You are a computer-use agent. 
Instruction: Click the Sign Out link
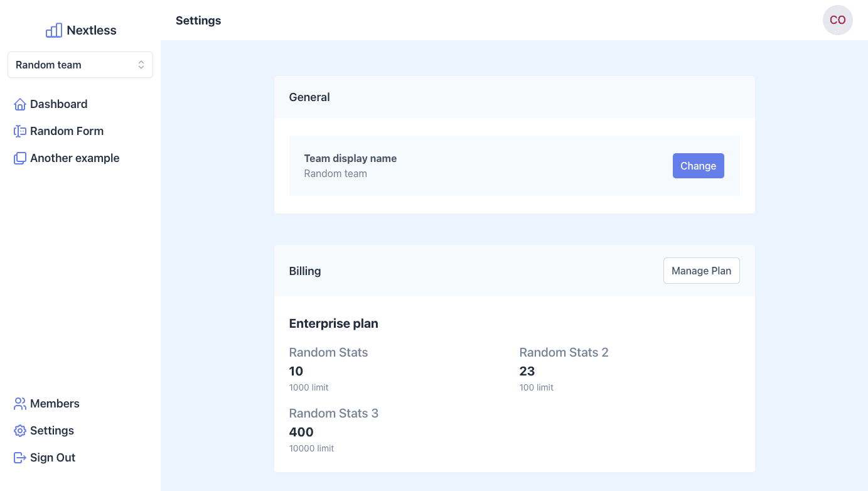[53, 457]
